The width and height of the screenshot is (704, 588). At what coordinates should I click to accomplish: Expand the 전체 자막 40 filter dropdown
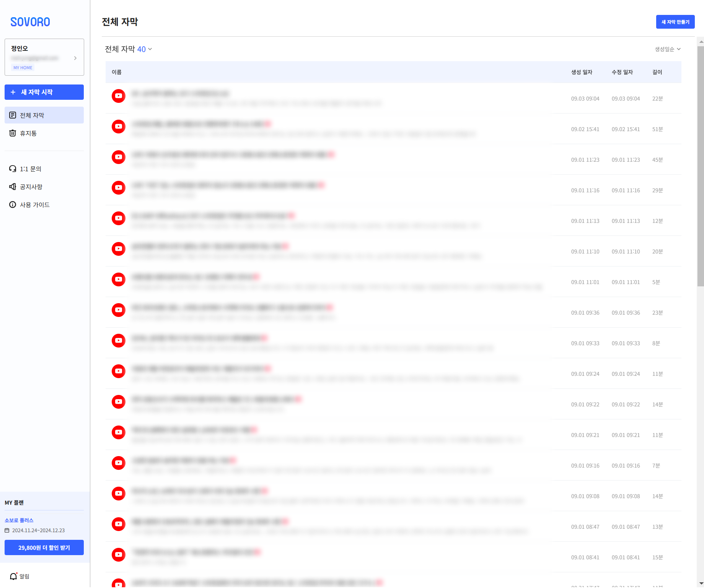[129, 49]
